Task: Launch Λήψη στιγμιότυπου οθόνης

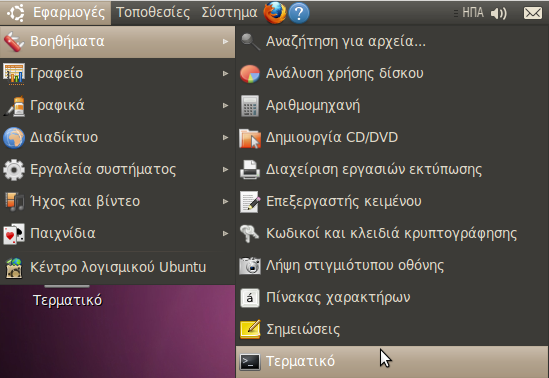Action: [392, 266]
